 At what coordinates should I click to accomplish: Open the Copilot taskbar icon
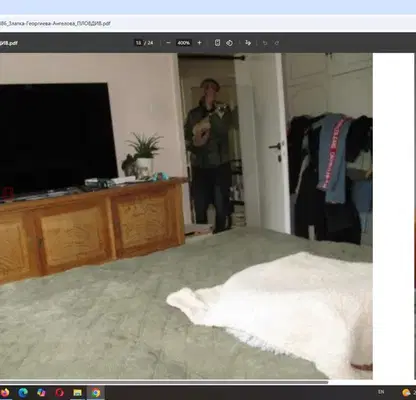click(x=41, y=392)
